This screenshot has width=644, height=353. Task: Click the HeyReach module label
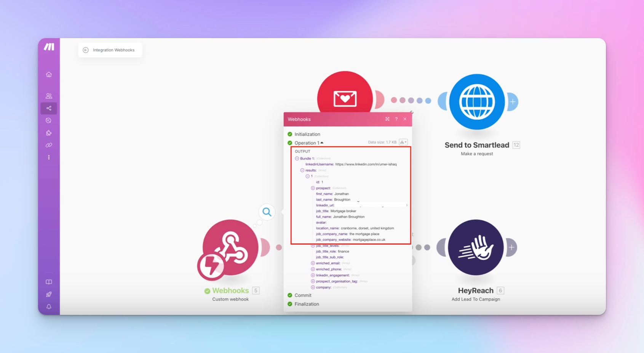point(476,290)
